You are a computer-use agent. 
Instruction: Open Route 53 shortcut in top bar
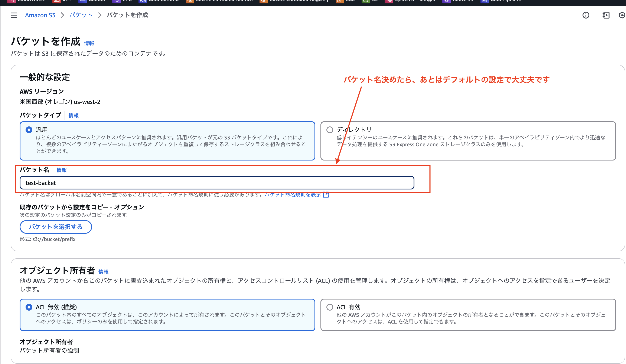click(458, 1)
